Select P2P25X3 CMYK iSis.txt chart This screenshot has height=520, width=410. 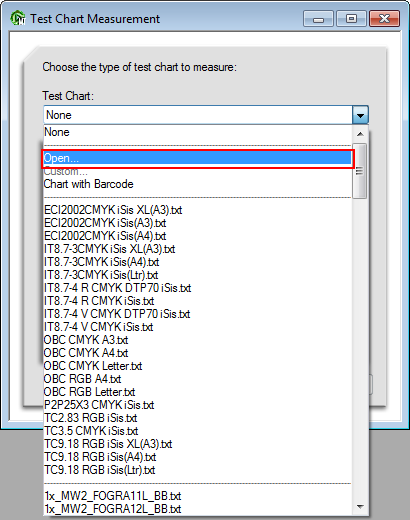pos(198,405)
